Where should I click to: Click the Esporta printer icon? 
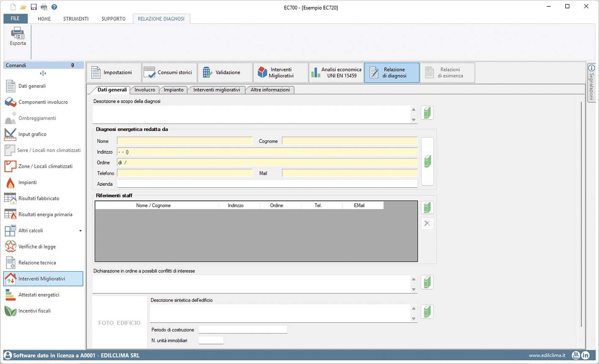click(x=18, y=33)
